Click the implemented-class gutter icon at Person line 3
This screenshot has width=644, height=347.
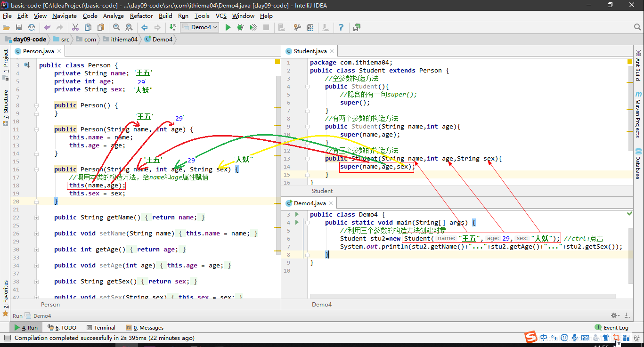click(27, 65)
